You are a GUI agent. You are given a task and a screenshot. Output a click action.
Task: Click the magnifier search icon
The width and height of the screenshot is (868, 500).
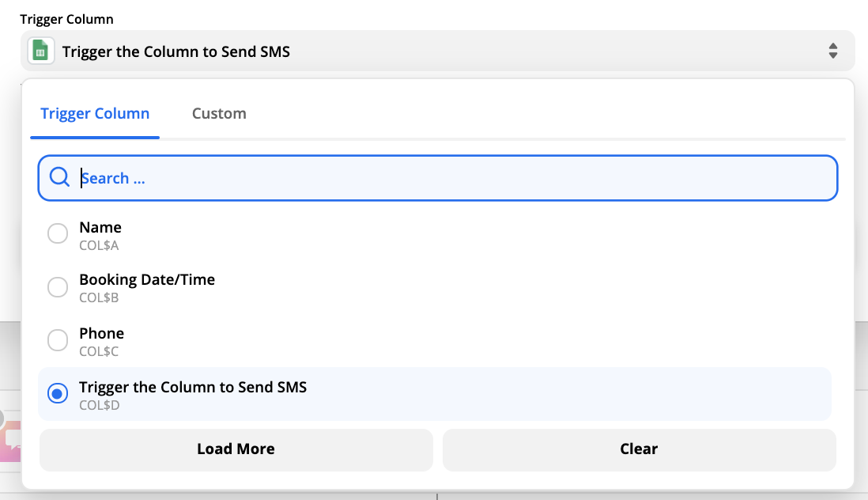coord(59,178)
